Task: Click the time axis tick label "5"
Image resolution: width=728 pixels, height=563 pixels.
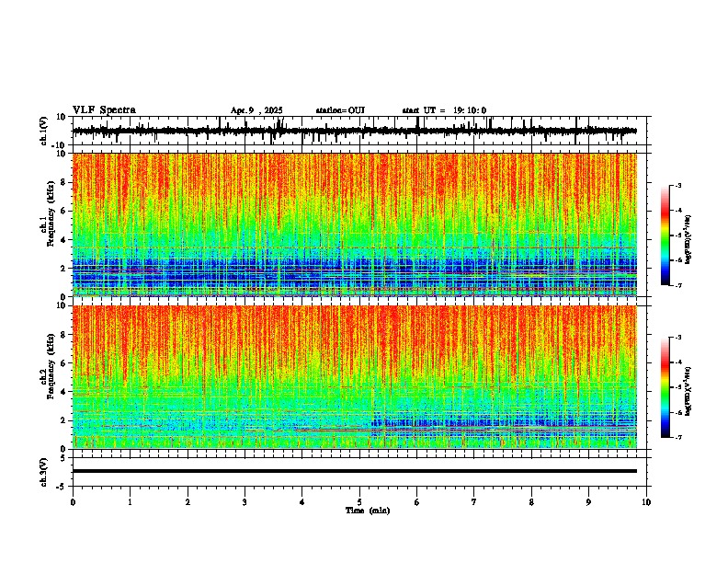Action: [359, 502]
